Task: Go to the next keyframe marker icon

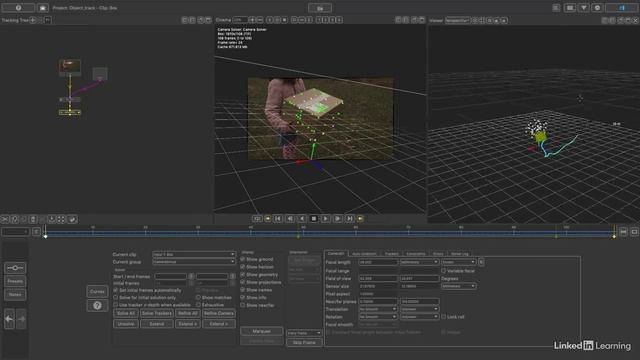Action: pyautogui.click(x=360, y=219)
